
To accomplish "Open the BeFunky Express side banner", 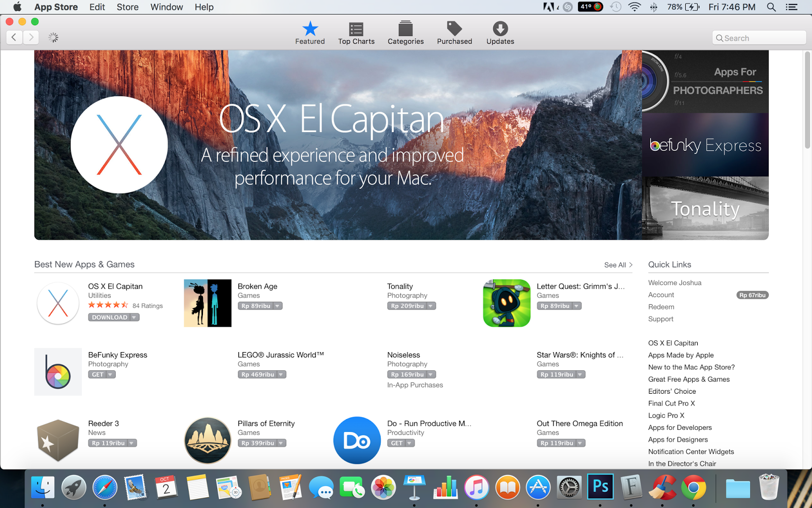I will [x=705, y=145].
